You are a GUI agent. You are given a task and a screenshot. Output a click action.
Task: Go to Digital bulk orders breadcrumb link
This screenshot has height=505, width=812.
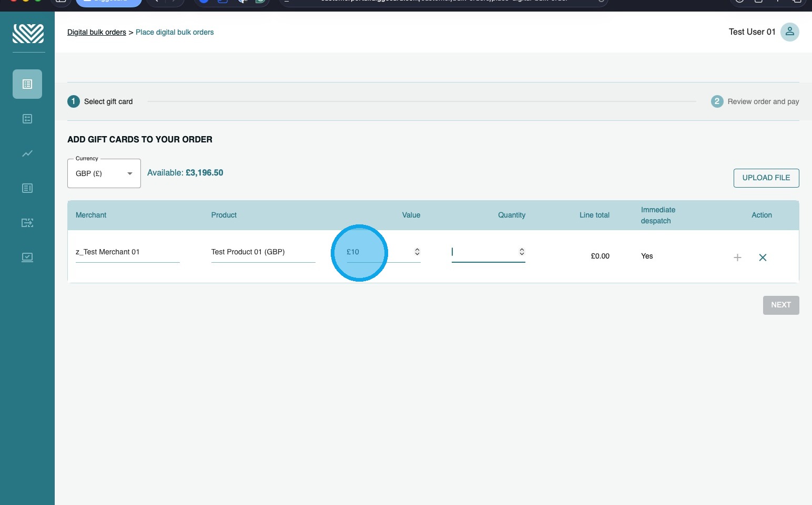click(x=97, y=32)
